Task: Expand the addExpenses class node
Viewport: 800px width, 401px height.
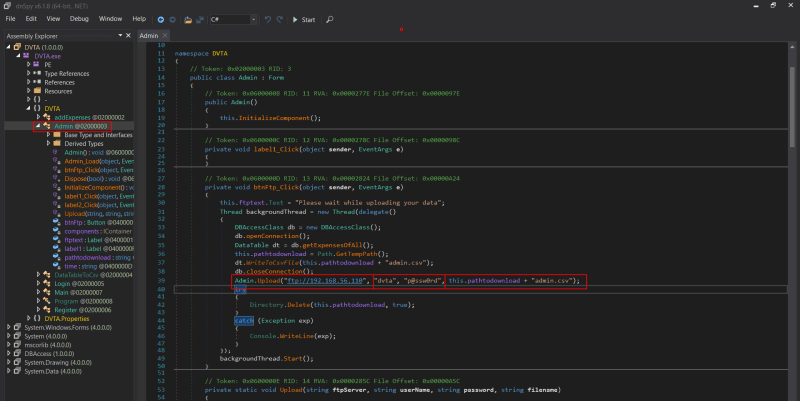Action: [x=38, y=117]
